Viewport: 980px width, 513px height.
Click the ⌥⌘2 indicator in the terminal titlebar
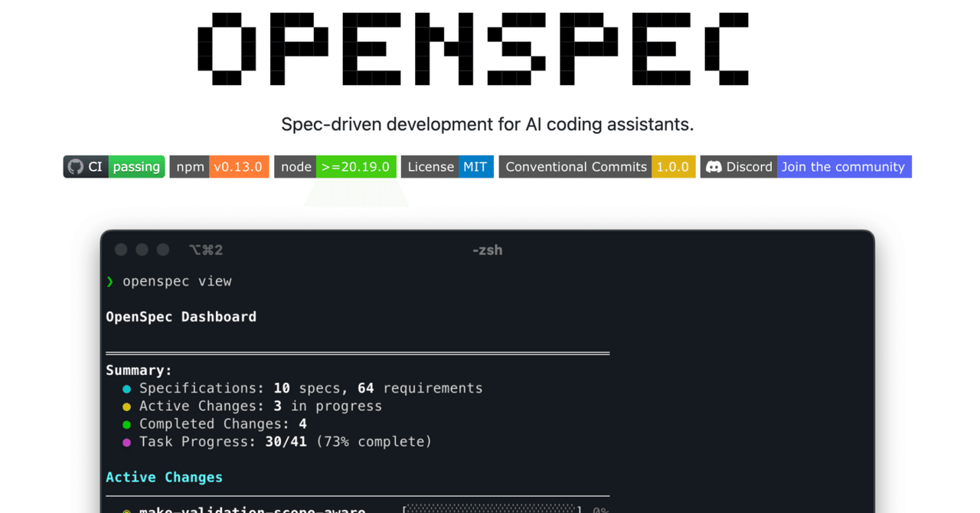[205, 250]
